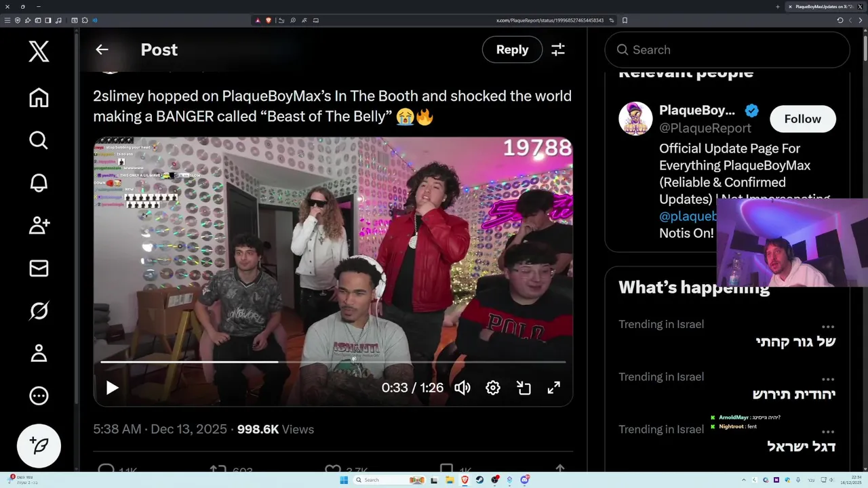Open the Follow people icon in sidebar

coord(39,226)
